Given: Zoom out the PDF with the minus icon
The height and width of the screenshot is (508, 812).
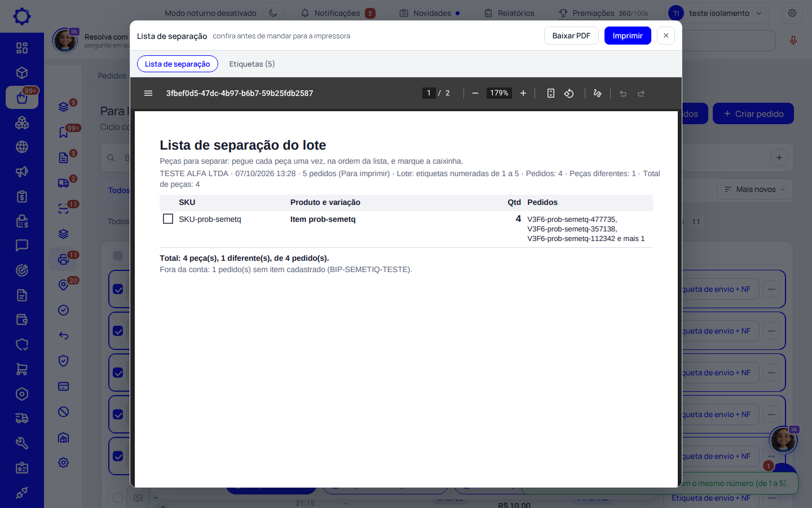Looking at the screenshot, I should pyautogui.click(x=475, y=93).
